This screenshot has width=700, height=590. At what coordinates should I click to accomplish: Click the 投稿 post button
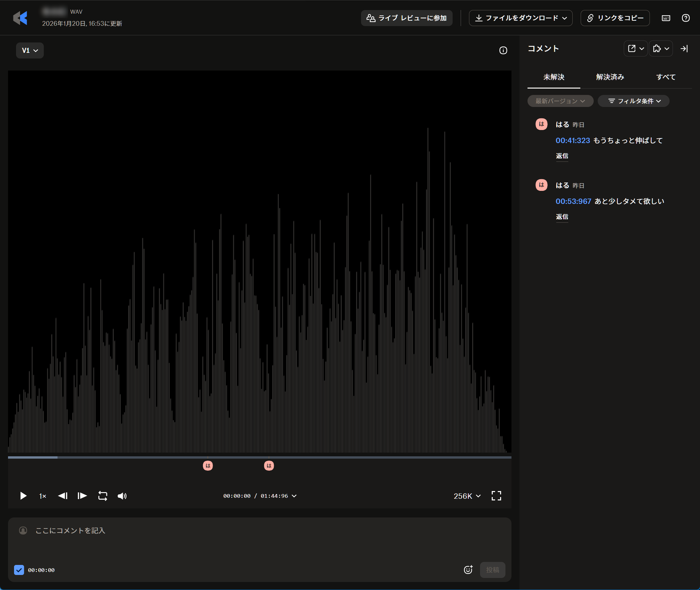click(492, 570)
